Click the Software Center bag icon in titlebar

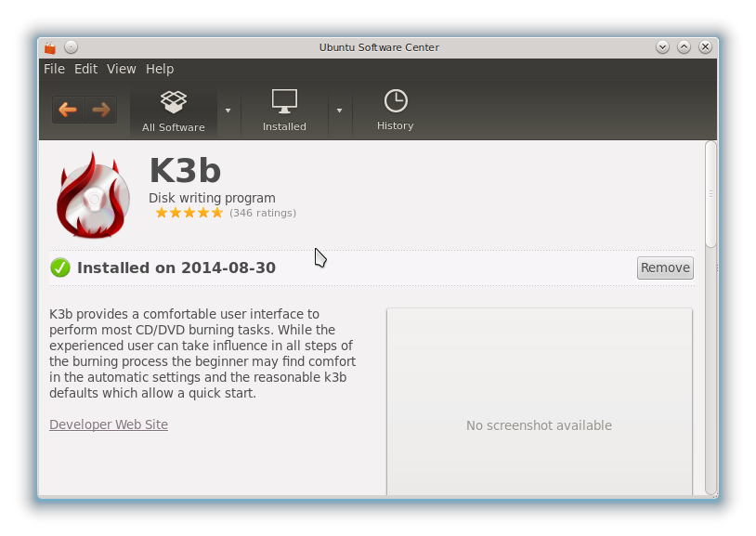(x=50, y=47)
